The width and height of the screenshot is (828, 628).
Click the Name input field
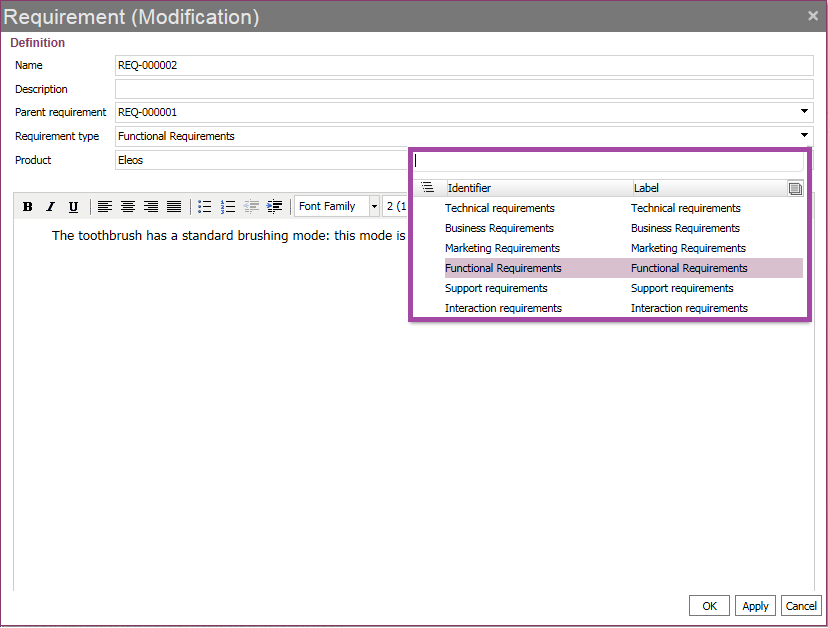coord(464,65)
